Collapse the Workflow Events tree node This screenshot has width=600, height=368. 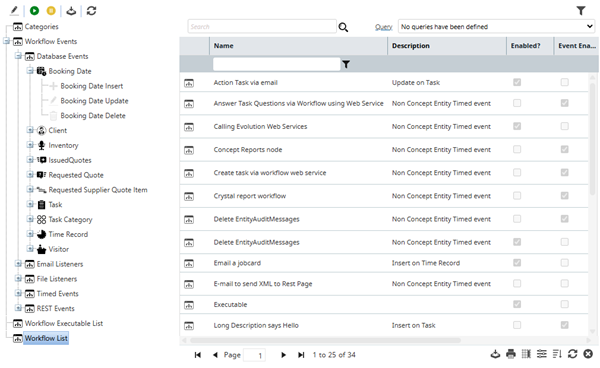tap(6, 41)
